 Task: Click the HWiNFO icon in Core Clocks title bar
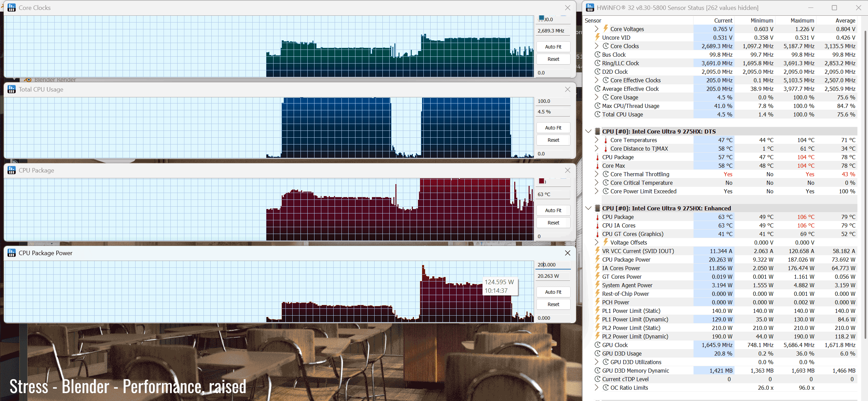[x=12, y=8]
